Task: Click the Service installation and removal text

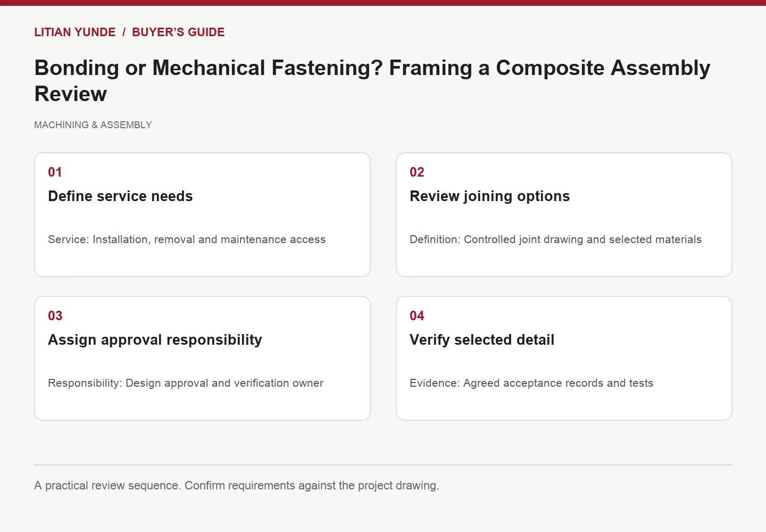Action: (187, 239)
